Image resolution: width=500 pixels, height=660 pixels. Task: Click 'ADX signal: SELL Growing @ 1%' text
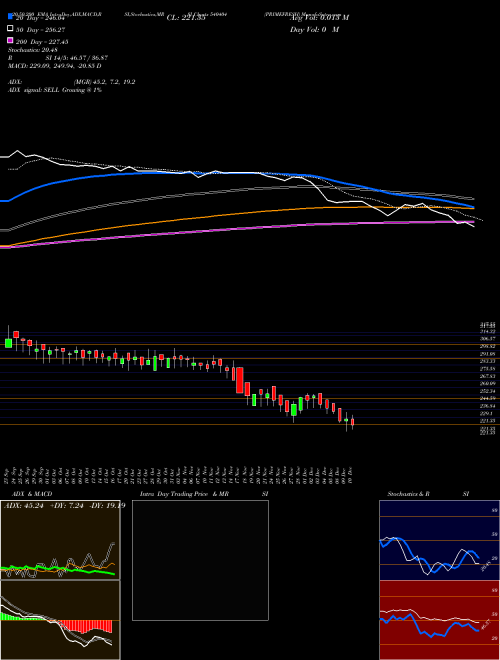click(x=54, y=90)
